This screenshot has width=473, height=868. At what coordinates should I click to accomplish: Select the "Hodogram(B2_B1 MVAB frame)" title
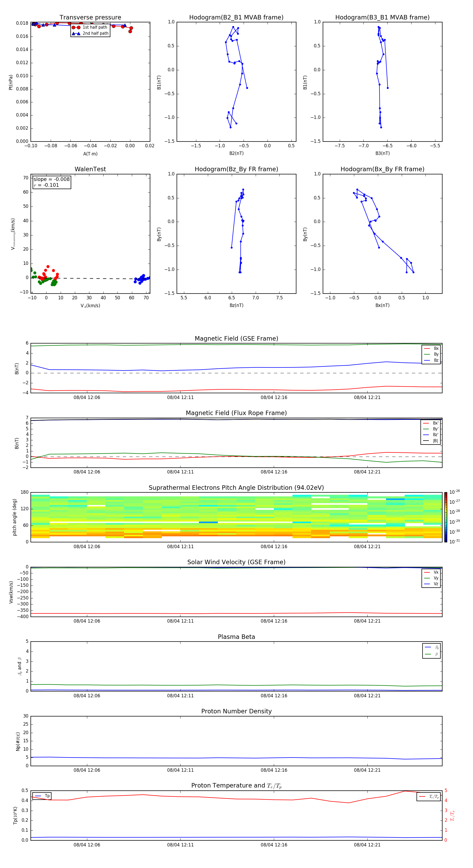(x=236, y=18)
